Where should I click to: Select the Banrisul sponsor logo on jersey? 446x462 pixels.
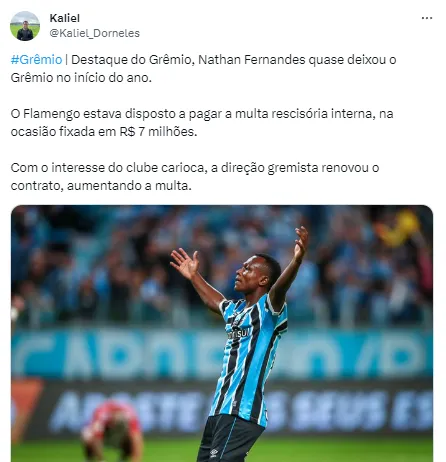238,333
